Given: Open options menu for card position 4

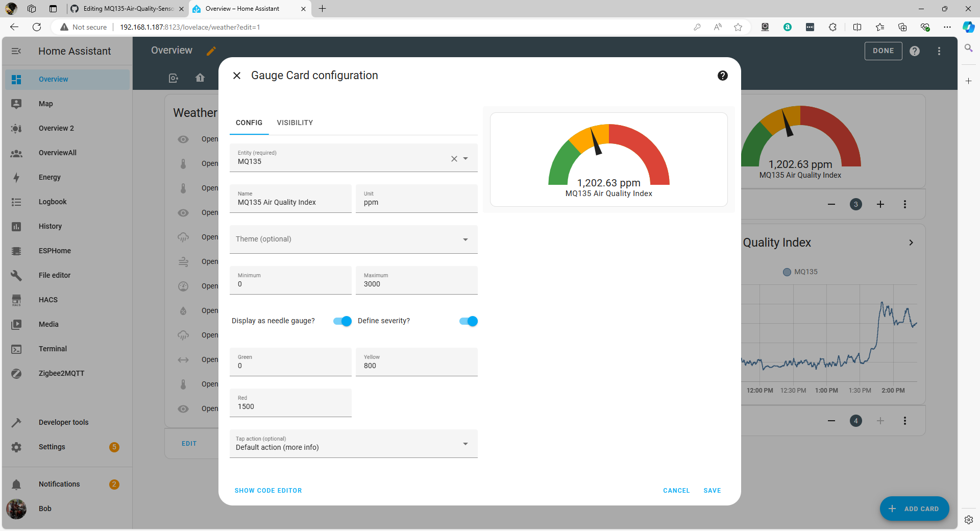Looking at the screenshot, I should [x=905, y=421].
